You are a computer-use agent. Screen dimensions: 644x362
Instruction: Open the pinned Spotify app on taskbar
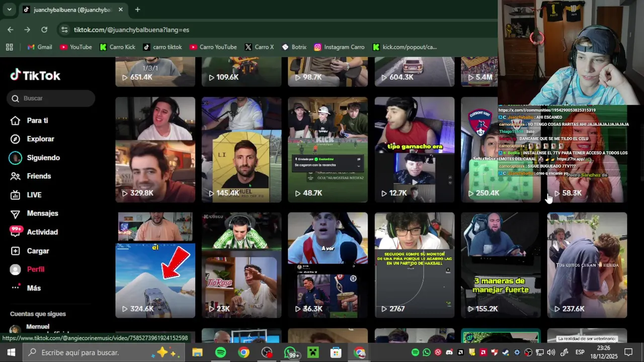(220, 352)
